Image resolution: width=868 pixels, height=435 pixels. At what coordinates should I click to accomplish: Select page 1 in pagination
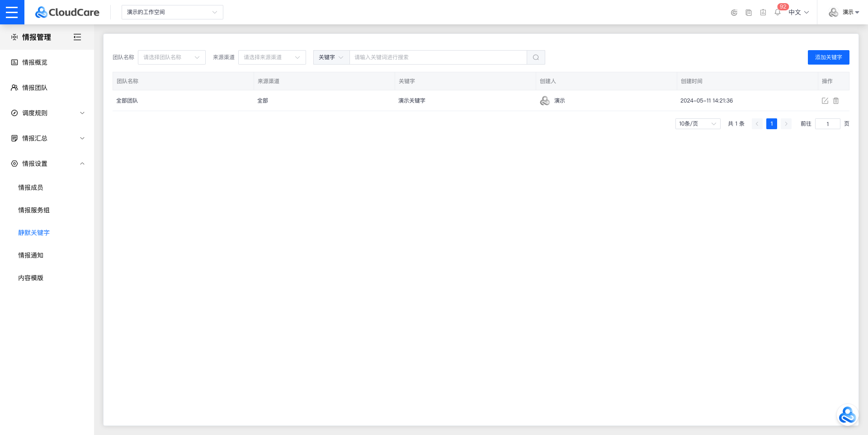coord(771,124)
